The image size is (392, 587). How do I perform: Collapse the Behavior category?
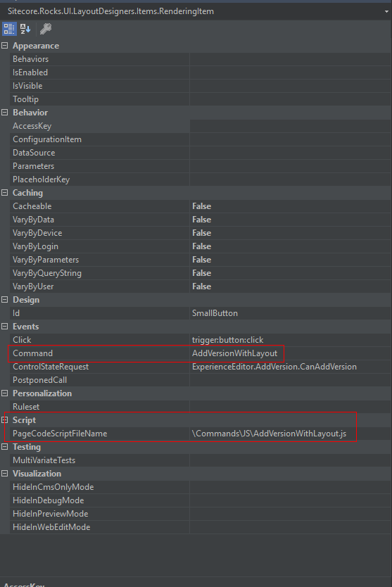(x=4, y=113)
